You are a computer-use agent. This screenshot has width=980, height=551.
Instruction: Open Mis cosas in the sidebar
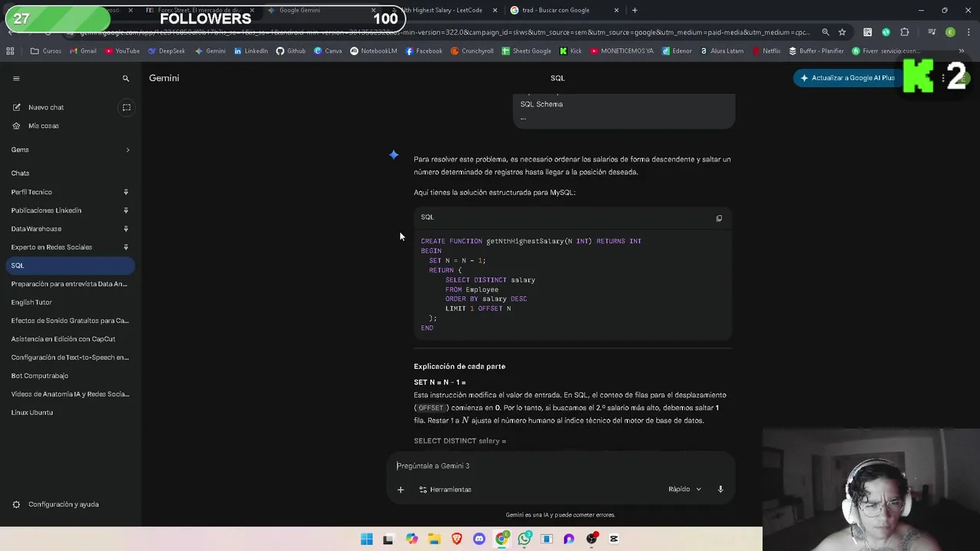[70, 126]
